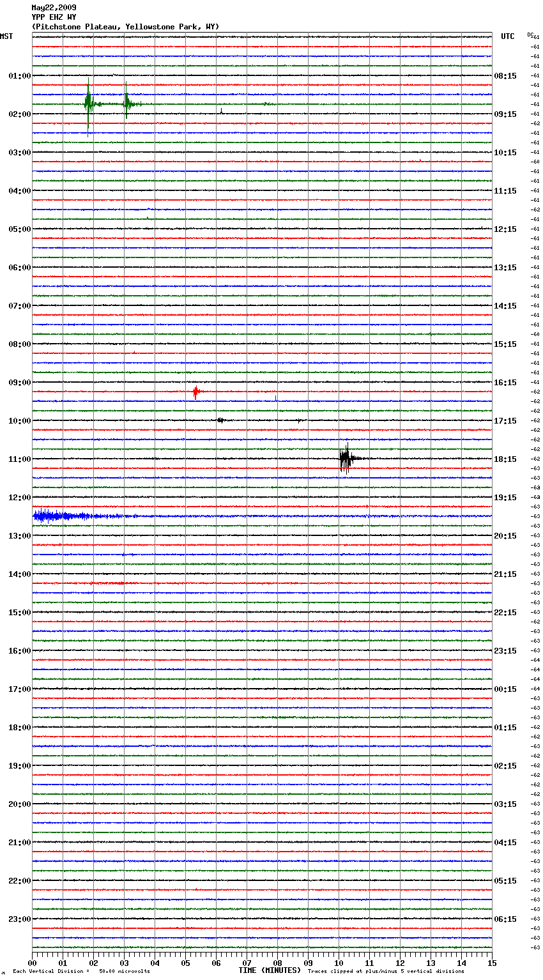Select the 14:00 MST time label
Image resolution: width=543 pixels, height=980 pixels.
coord(19,574)
